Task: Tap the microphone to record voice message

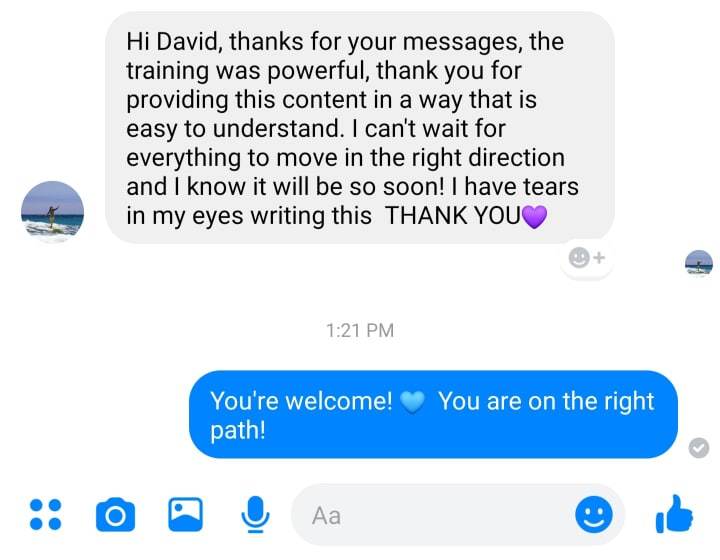Action: [x=255, y=514]
